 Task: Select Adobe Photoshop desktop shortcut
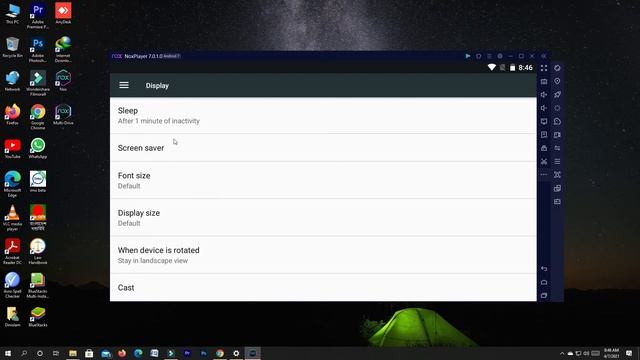(x=38, y=50)
